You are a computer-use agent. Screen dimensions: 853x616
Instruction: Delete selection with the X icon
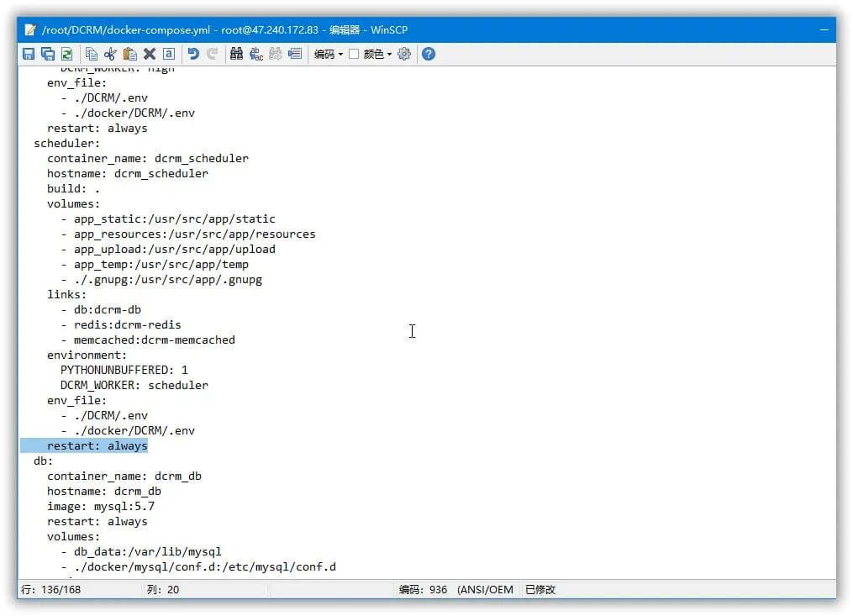[150, 54]
